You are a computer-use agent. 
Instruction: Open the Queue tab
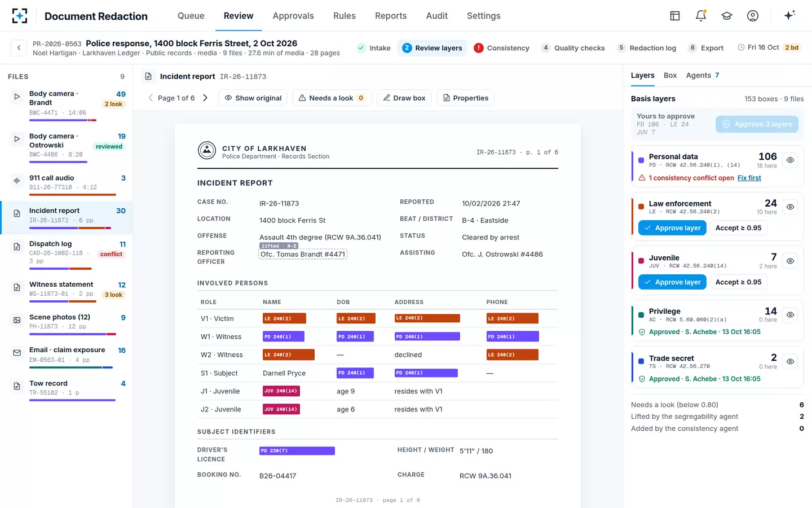point(191,16)
